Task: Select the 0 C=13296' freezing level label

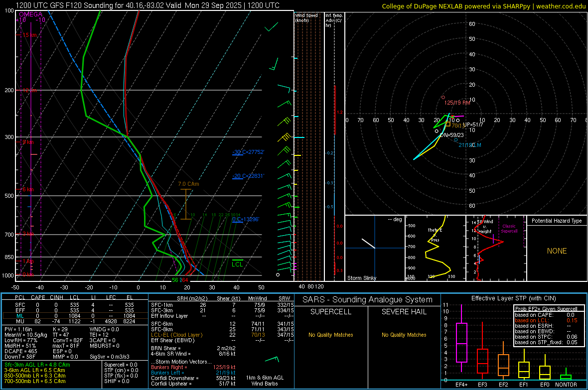Action: tap(246, 219)
